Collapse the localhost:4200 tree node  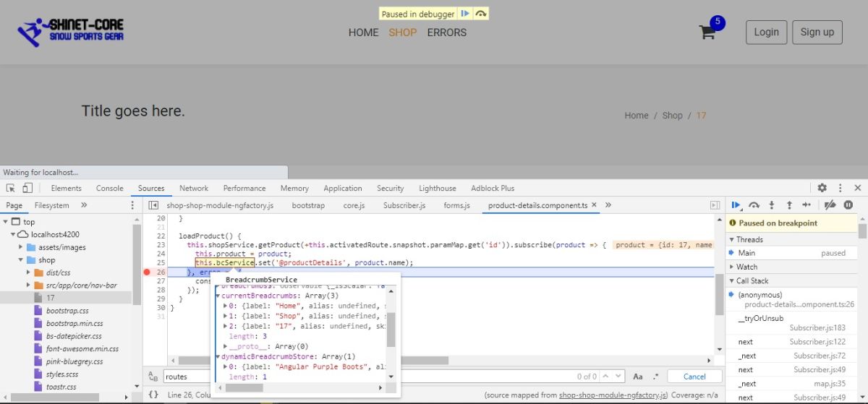(x=14, y=234)
